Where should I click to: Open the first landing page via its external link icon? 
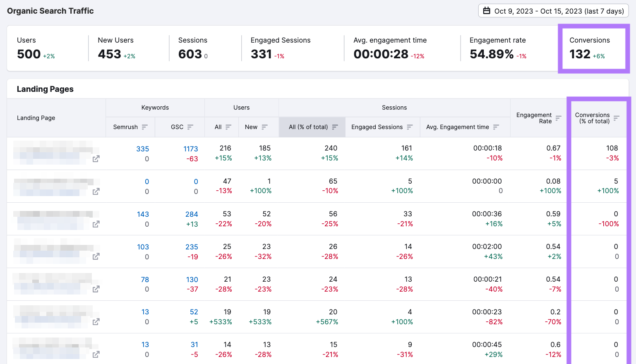[96, 158]
